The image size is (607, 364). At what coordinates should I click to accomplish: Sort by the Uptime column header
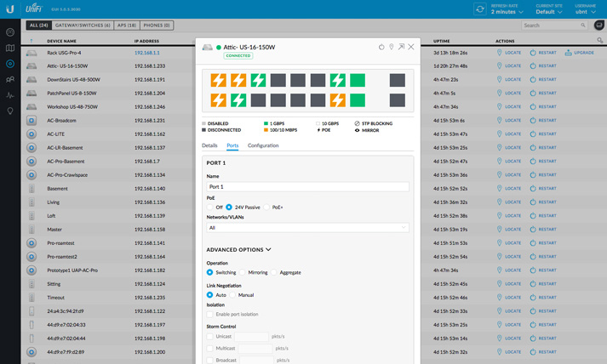[441, 41]
